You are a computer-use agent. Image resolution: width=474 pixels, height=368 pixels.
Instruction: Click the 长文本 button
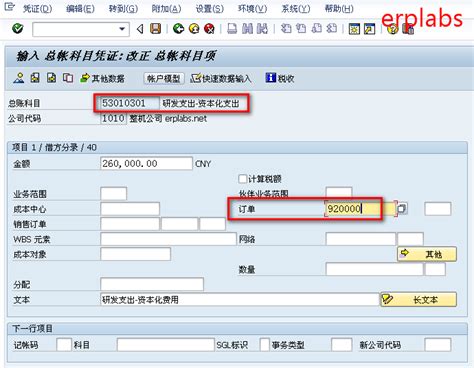tap(419, 300)
